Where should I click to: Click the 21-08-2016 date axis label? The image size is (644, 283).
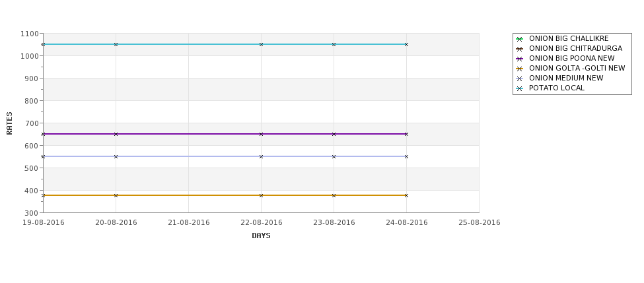click(x=188, y=223)
